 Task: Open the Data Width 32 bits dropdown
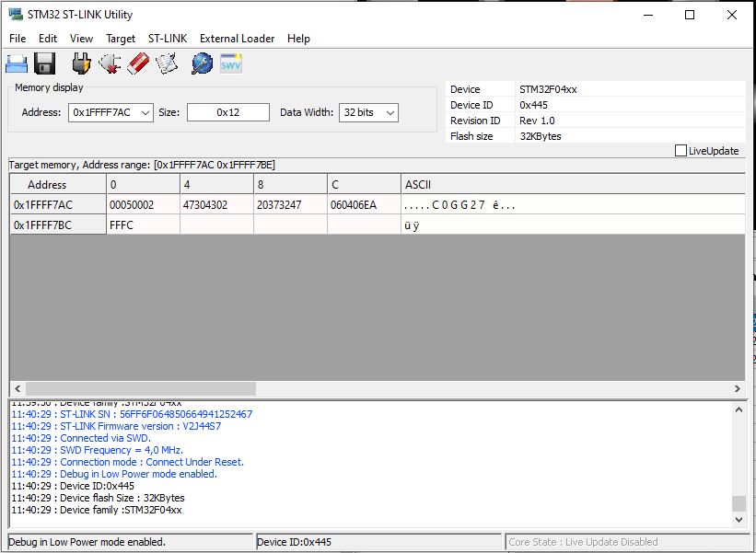pyautogui.click(x=368, y=113)
